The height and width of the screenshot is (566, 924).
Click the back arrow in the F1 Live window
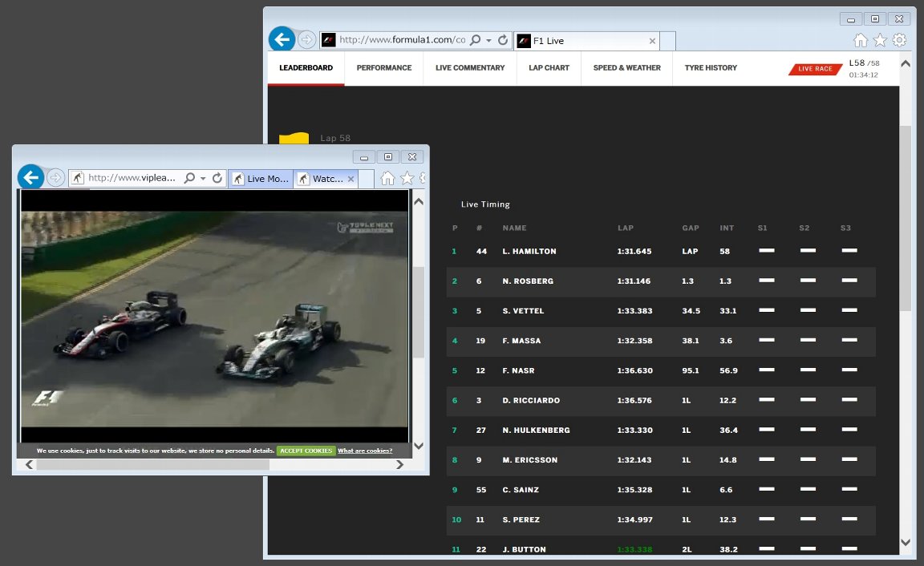282,39
